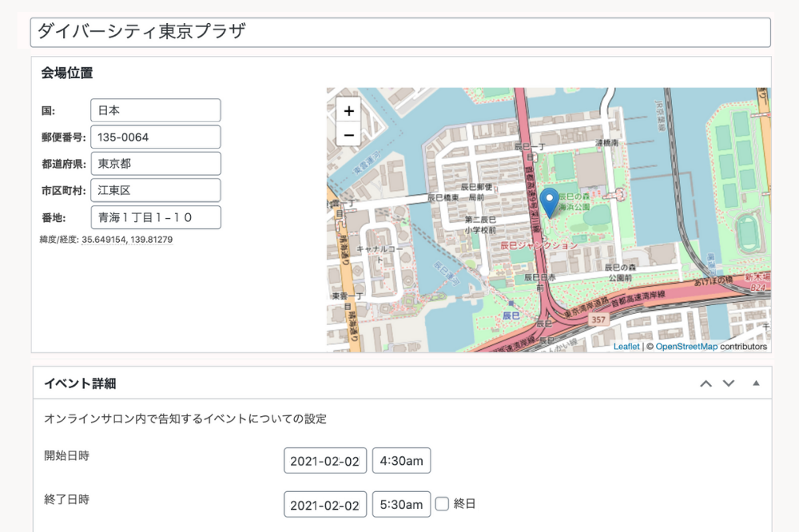The width and height of the screenshot is (799, 532).
Task: Click the 番地 street address field
Action: (155, 217)
